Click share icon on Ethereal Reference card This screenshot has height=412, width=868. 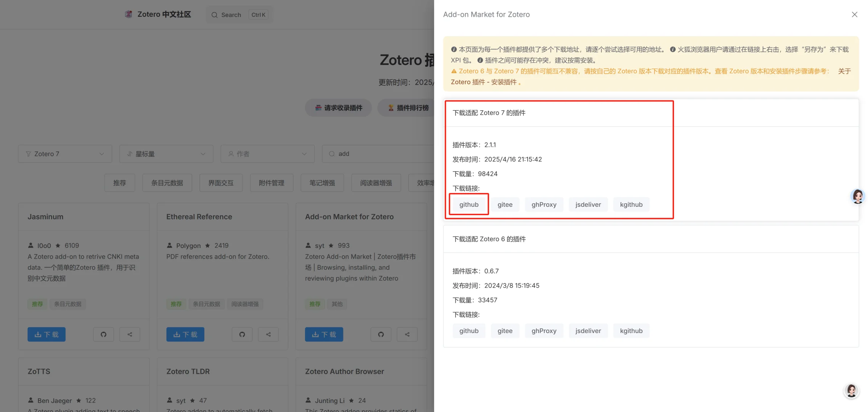click(x=268, y=335)
